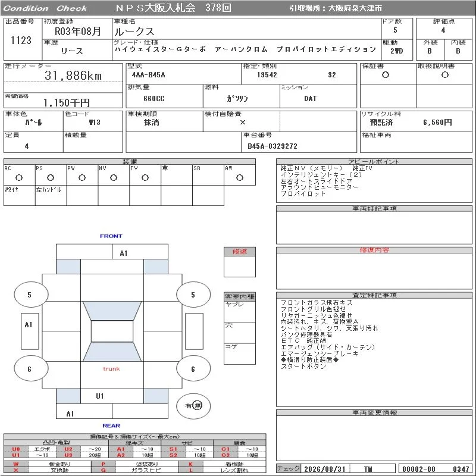Image resolution: width=476 pixels, height=476 pixels.
Task: Click the circle mark under AC
Action: coord(19,177)
